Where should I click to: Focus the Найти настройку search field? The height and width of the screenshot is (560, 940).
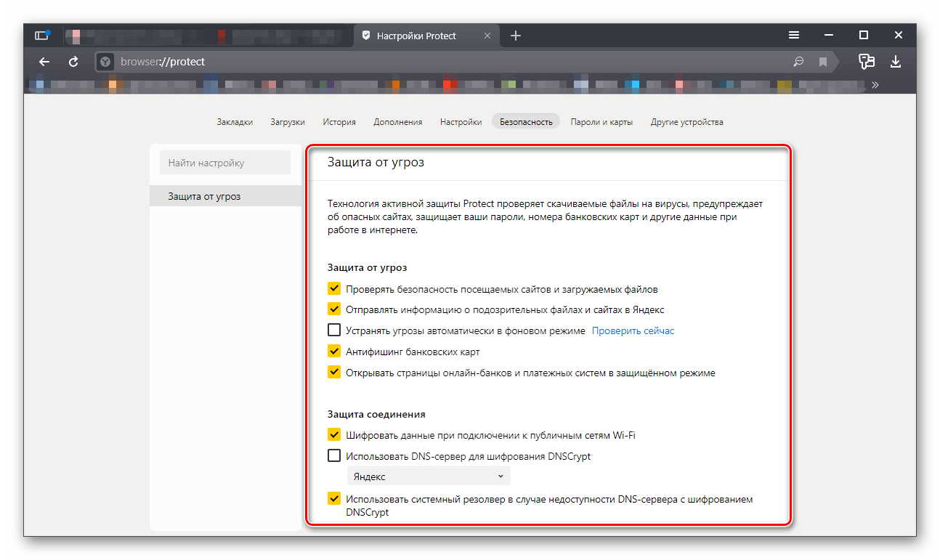click(225, 163)
